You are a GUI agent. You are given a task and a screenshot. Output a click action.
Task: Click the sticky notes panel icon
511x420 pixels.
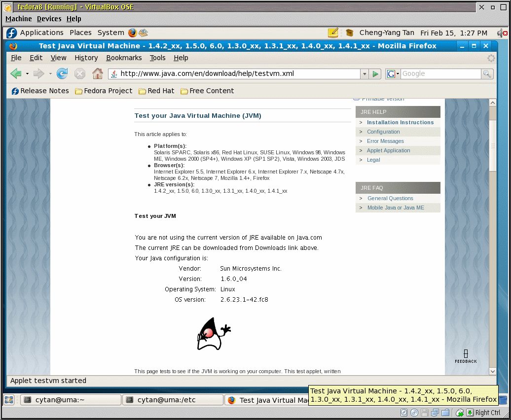(333, 33)
